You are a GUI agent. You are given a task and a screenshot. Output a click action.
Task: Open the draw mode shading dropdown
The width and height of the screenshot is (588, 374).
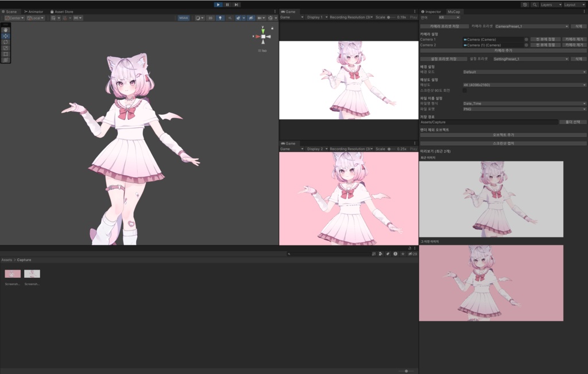click(x=199, y=18)
